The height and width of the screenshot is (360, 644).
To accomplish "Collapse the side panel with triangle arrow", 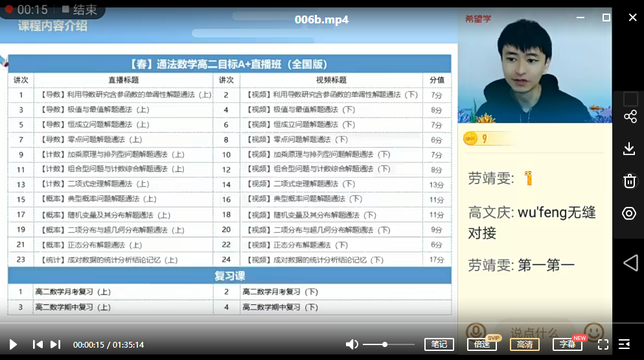I will (x=630, y=262).
